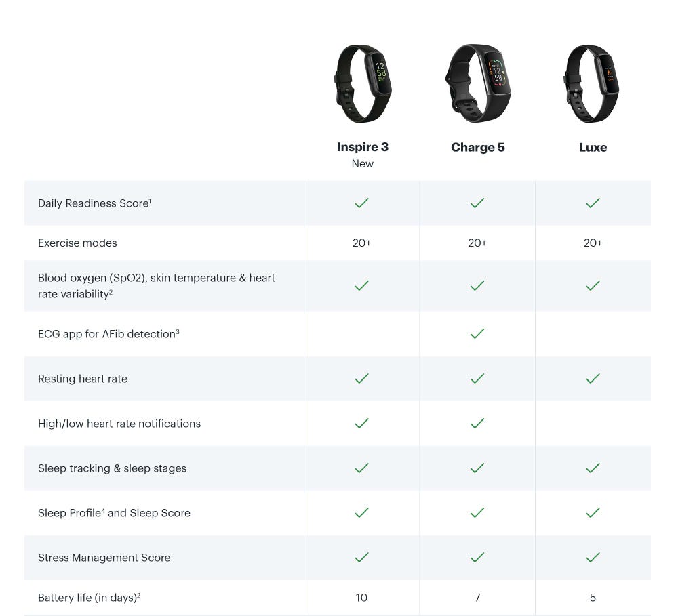Click Inspire 3 battery life value 10
The width and height of the screenshot is (676, 616).
coord(361,598)
